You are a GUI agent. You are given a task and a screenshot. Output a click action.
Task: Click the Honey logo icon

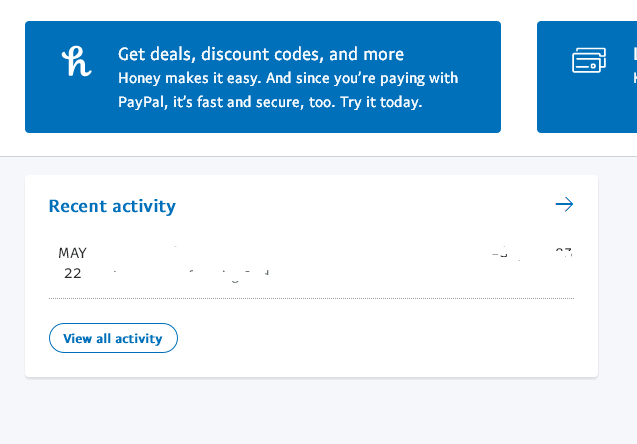click(x=76, y=62)
